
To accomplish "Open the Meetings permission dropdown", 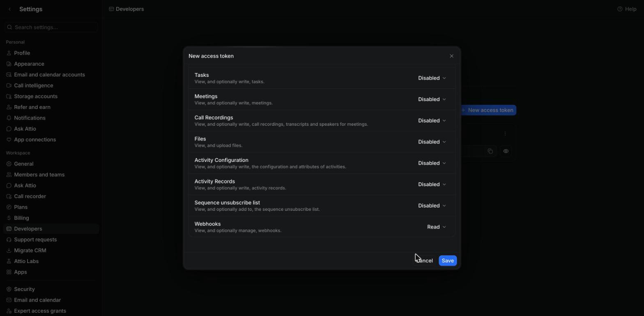I will tap(432, 99).
